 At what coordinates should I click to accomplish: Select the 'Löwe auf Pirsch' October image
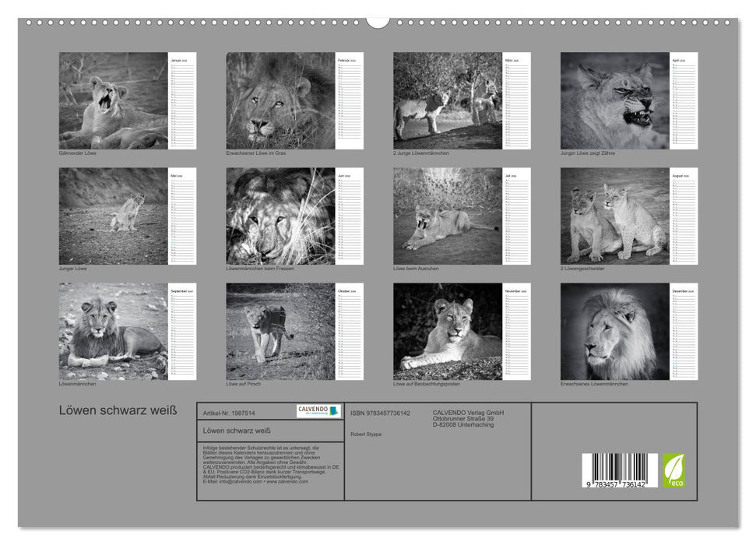(280, 331)
